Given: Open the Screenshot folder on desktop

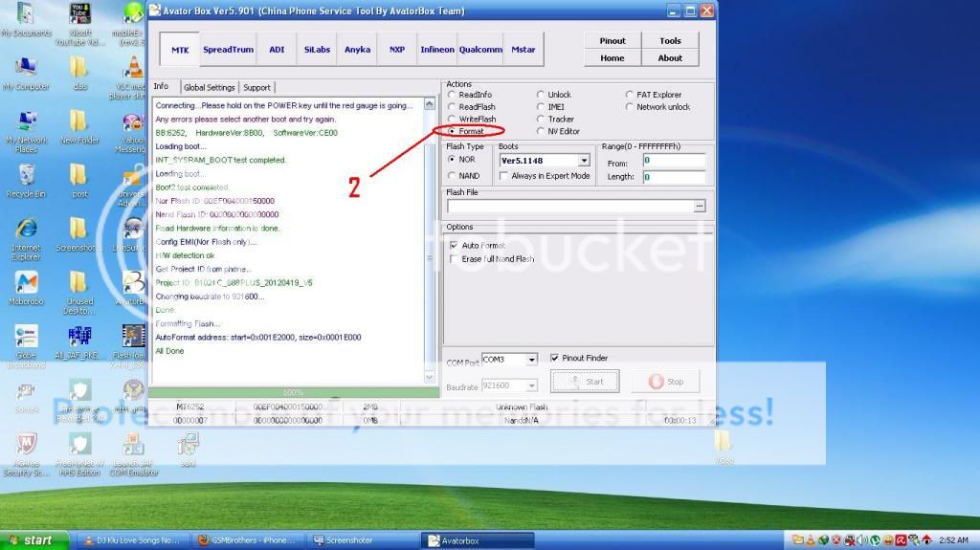Looking at the screenshot, I should point(78,234).
